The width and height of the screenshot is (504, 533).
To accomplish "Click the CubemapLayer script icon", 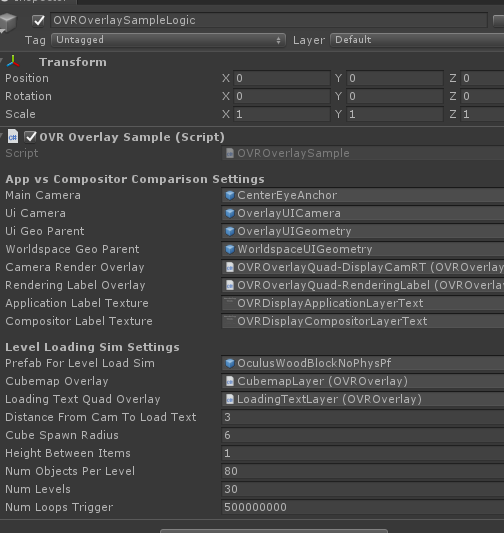I will coord(230,381).
